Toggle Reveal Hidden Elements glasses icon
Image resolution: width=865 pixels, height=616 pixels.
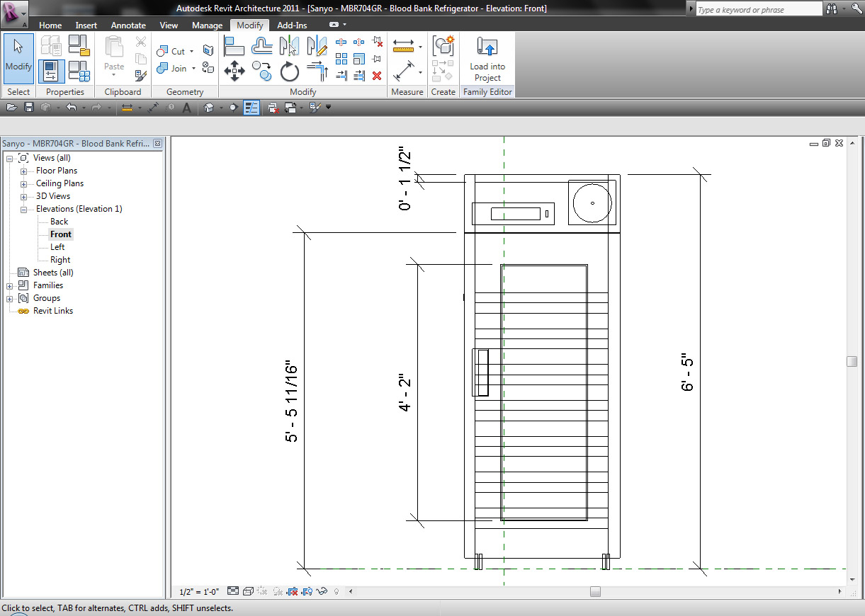321,591
